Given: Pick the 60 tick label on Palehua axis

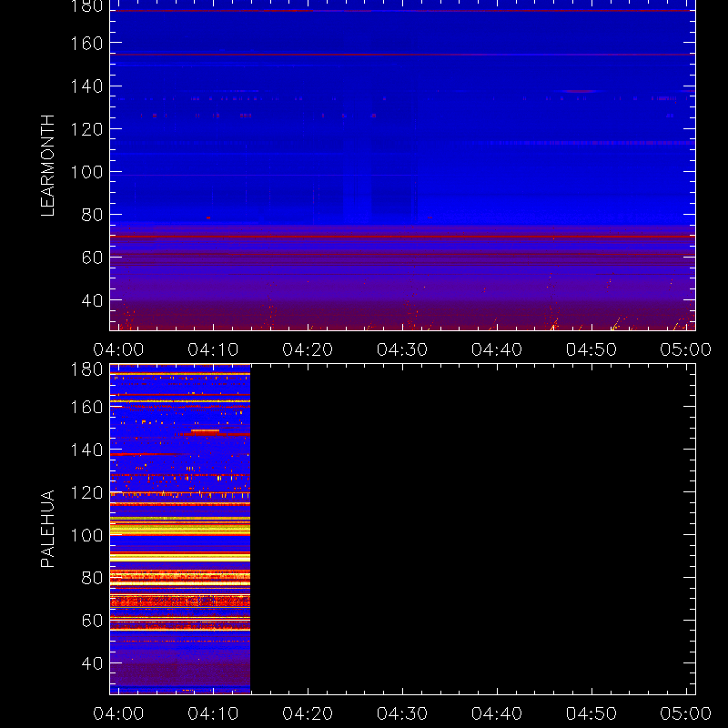Looking at the screenshot, I should click(x=92, y=622).
